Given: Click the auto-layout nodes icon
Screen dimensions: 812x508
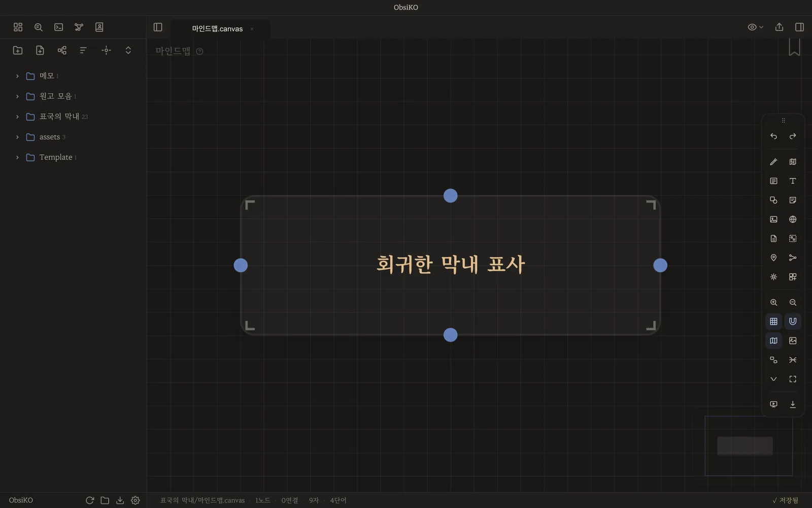Looking at the screenshot, I should click(x=773, y=360).
